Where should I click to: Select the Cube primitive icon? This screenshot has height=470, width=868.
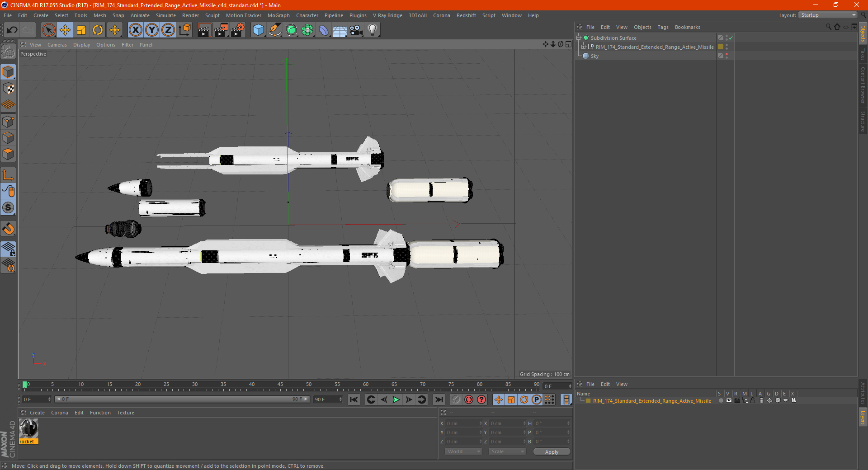pyautogui.click(x=258, y=30)
